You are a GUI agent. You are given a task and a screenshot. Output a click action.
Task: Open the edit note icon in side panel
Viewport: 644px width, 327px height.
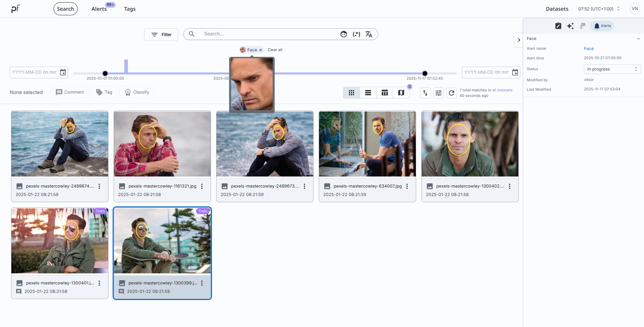558,26
